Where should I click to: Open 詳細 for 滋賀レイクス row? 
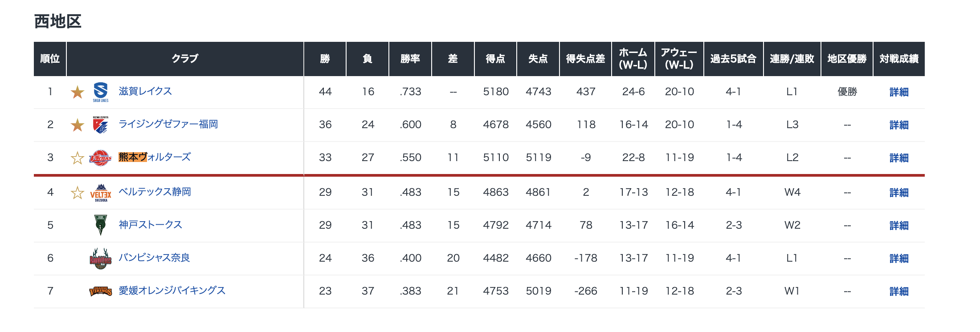[898, 92]
